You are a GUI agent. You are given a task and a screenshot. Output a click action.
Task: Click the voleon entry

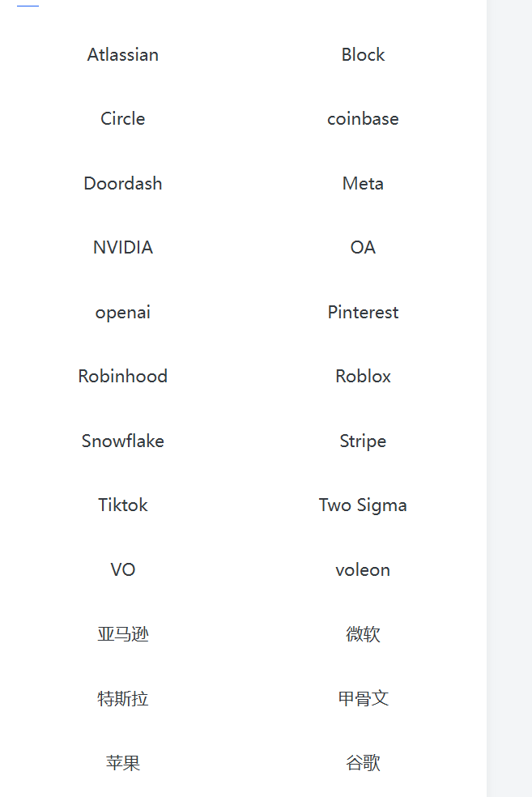(363, 570)
